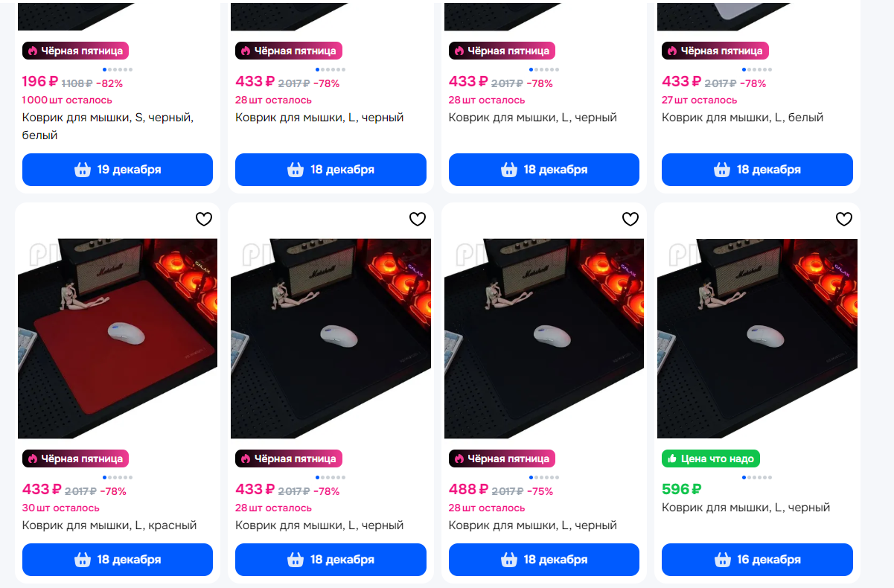
Task: Open Коврик для мышки, L, красный product title
Action: coord(109,525)
